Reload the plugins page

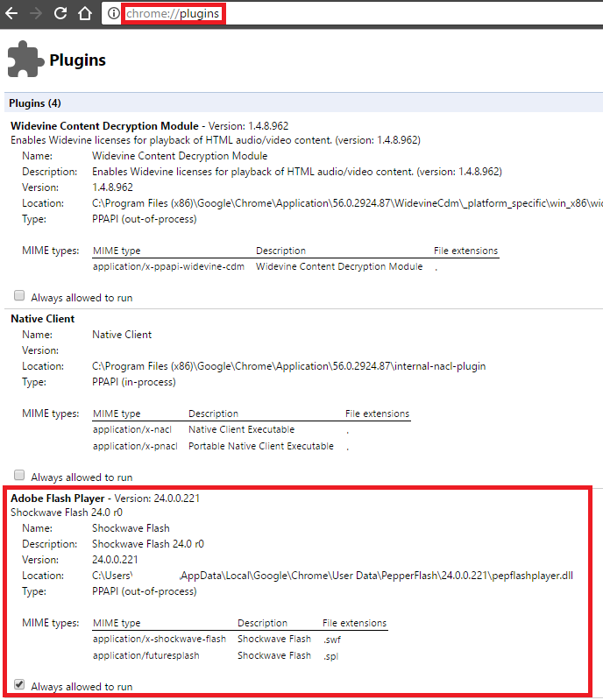pyautogui.click(x=60, y=13)
